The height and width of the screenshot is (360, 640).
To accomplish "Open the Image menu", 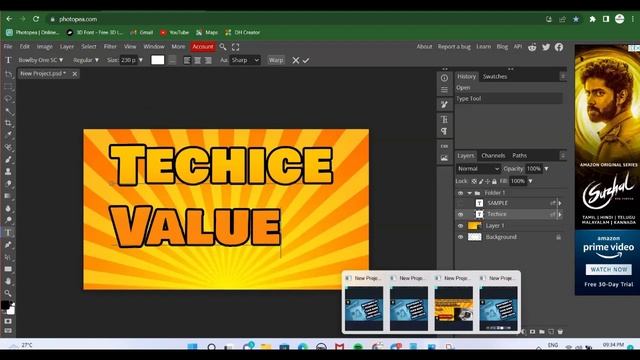I will 44,47.
